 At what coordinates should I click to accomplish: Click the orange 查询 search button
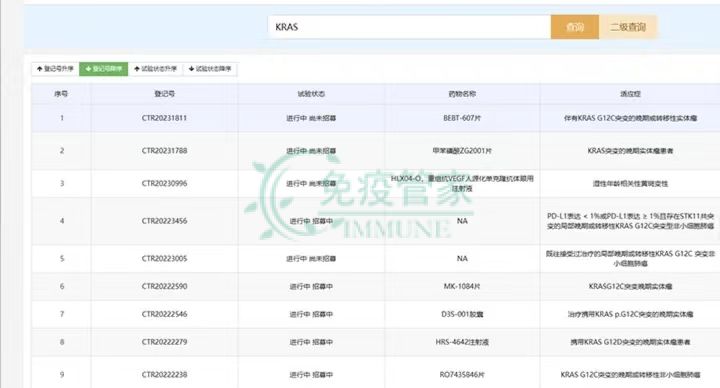[x=574, y=27]
